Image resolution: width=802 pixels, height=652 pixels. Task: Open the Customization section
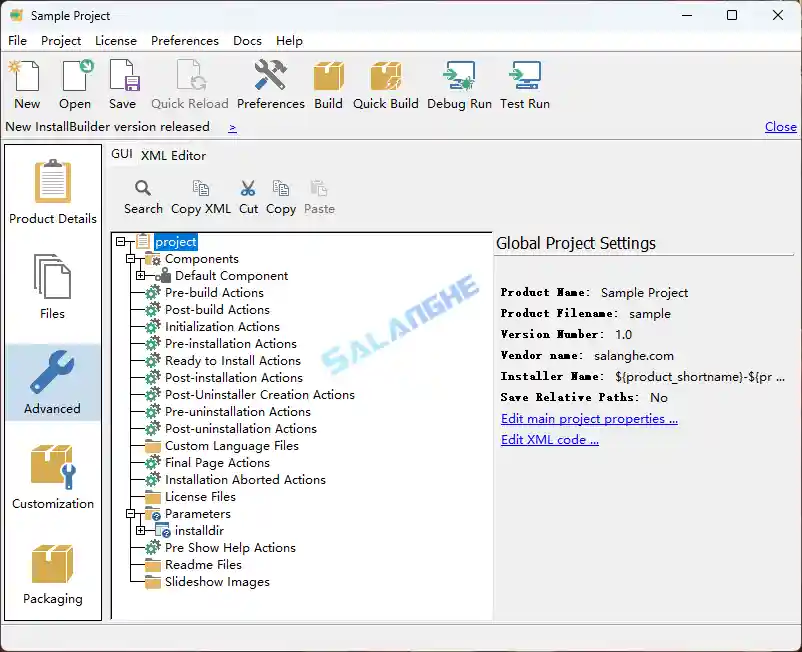click(x=53, y=477)
